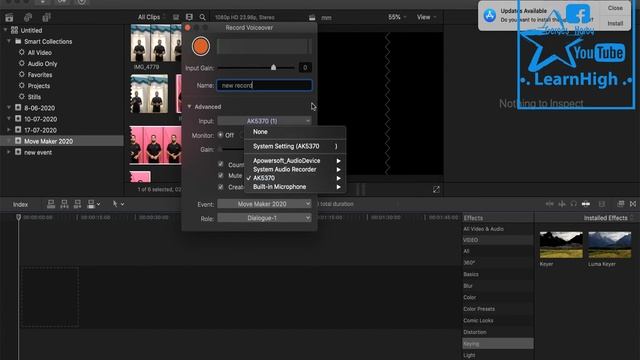This screenshot has width=640, height=360.
Task: Choose Apowersoft_AudioDevice menu item
Action: click(295, 160)
